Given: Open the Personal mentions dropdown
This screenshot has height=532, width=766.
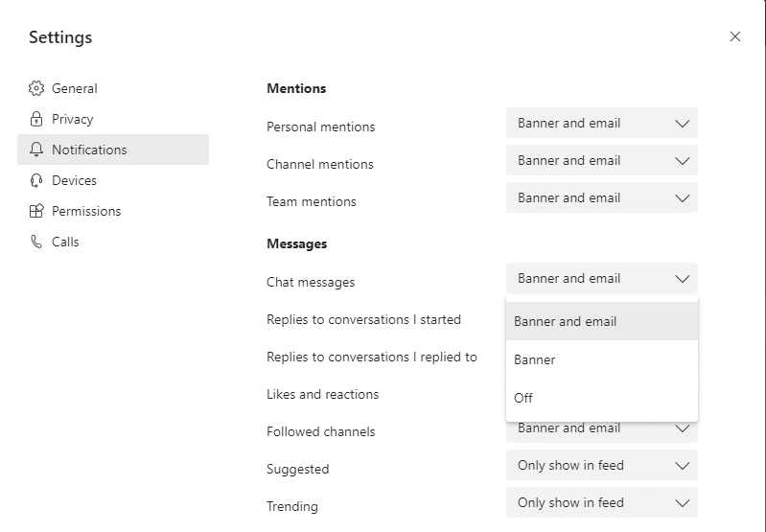Looking at the screenshot, I should click(601, 123).
